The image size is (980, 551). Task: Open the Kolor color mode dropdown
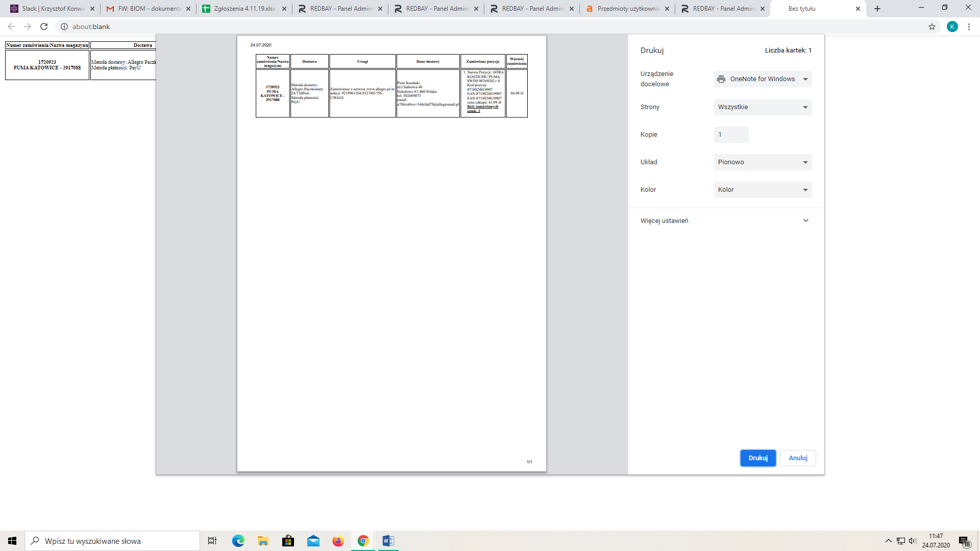pos(763,190)
